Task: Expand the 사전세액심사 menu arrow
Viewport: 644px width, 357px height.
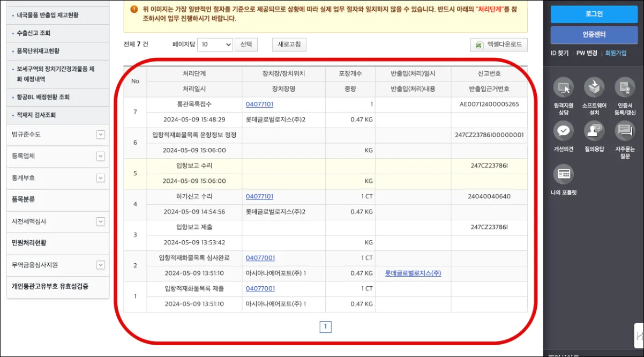Action: click(x=101, y=221)
